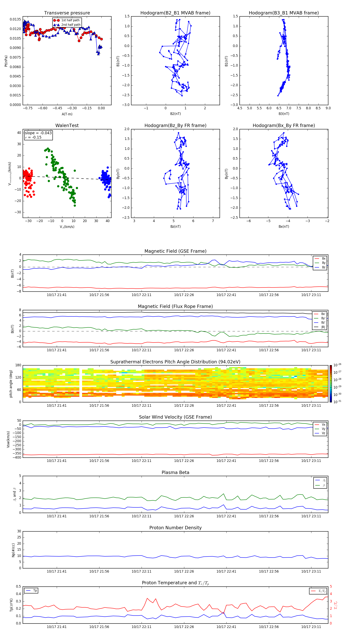Click the "Magnetic Field (GSE Frame)" title
This screenshot has width=351, height=644.
175,251
